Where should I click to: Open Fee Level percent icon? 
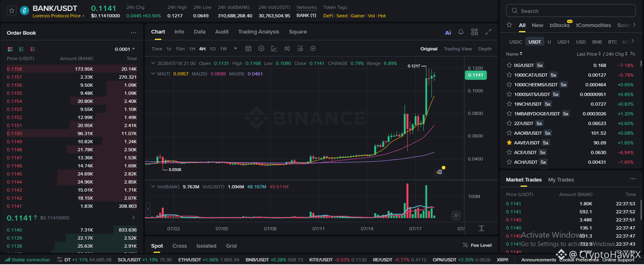pos(465,245)
